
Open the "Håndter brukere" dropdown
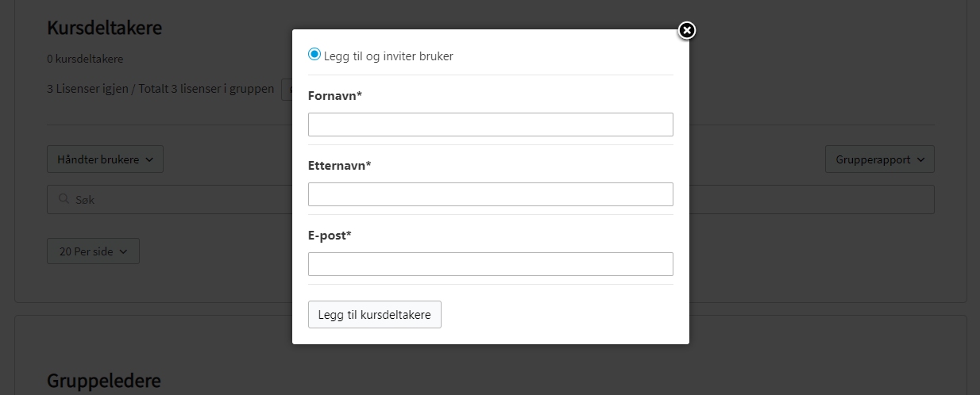[105, 159]
